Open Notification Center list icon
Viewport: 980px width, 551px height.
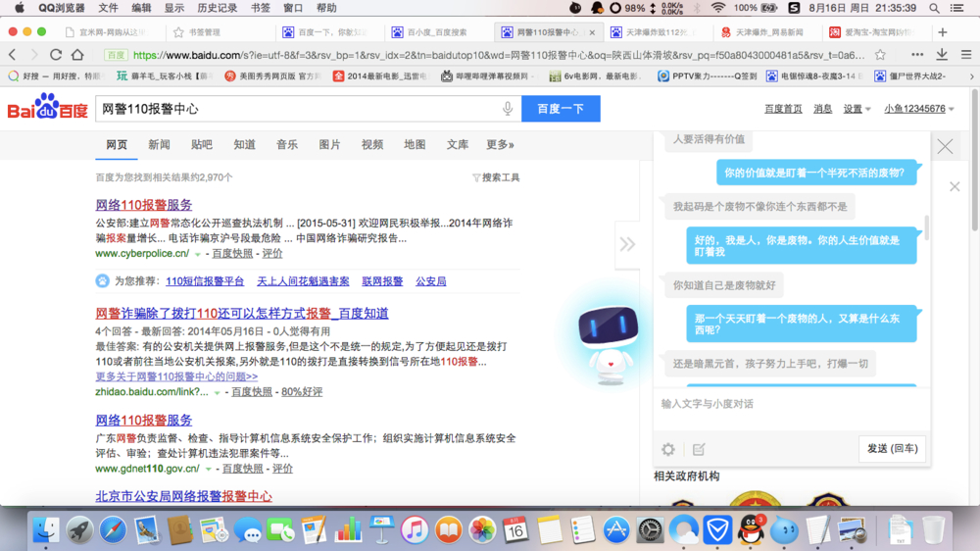(x=956, y=8)
